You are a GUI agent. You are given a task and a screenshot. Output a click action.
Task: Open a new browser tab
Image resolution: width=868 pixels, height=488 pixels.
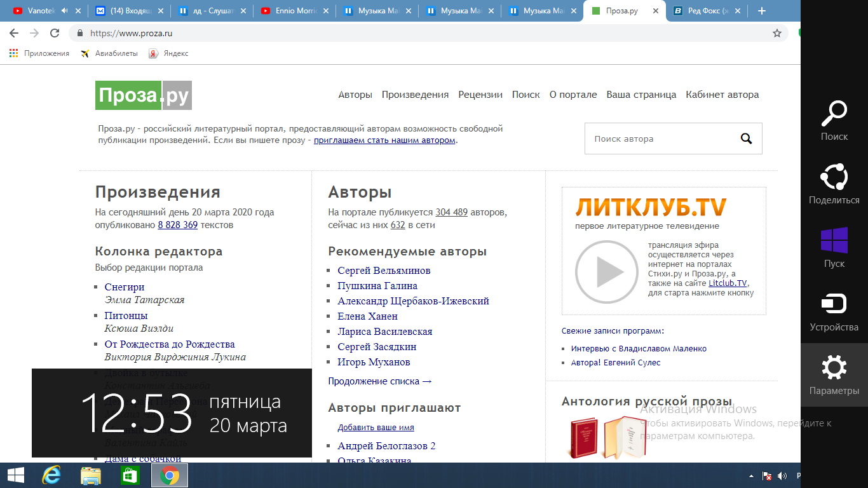tap(762, 11)
